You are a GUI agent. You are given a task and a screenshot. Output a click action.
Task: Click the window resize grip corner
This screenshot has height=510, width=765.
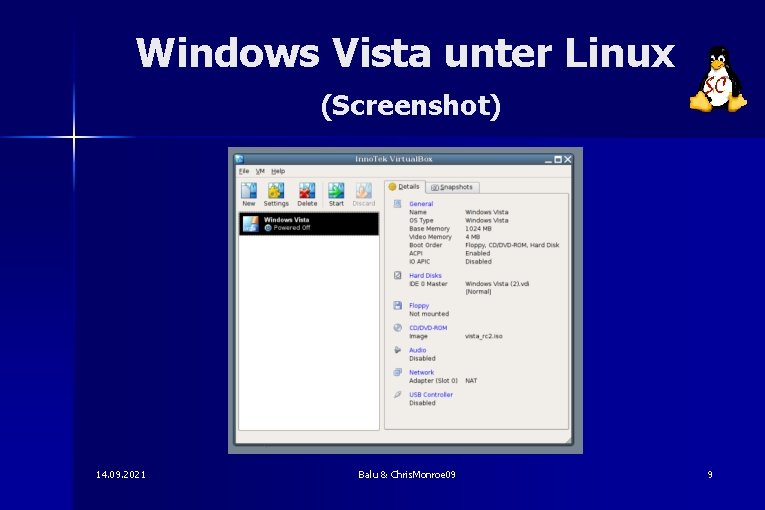click(568, 440)
